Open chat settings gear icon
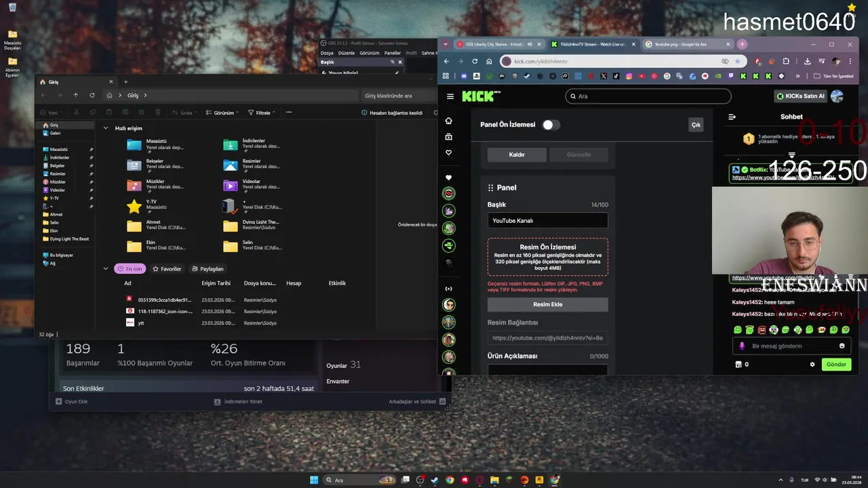This screenshot has height=488, width=868. pos(812,364)
